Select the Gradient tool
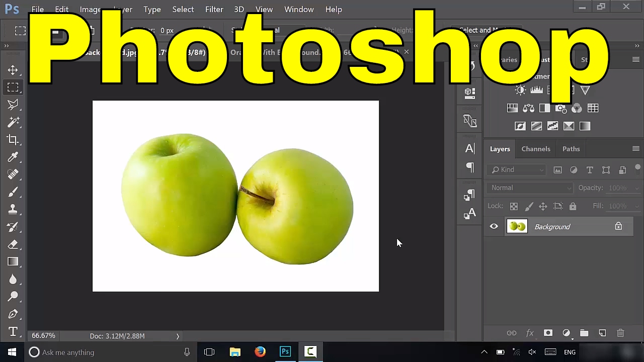This screenshot has width=644, height=362. point(13,261)
